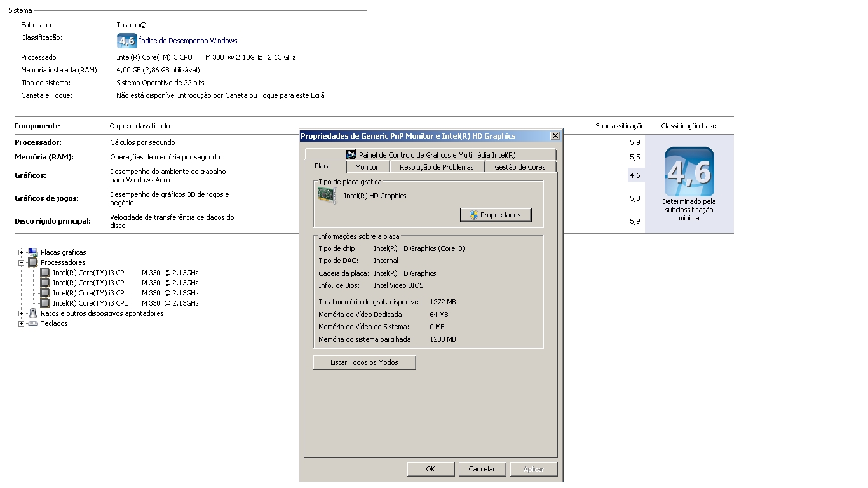868x488 pixels.
Task: Click the keyboard icon beside Teclados
Action: point(33,323)
